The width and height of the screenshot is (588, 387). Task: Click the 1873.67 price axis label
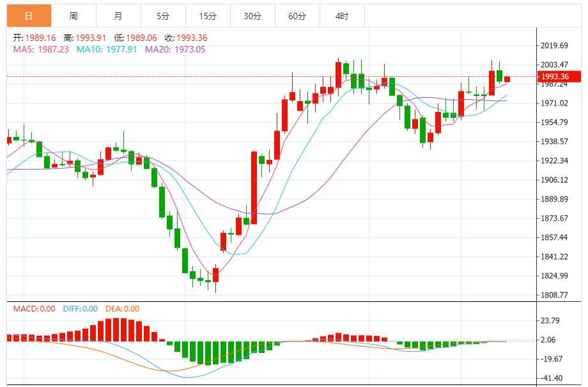tap(554, 219)
